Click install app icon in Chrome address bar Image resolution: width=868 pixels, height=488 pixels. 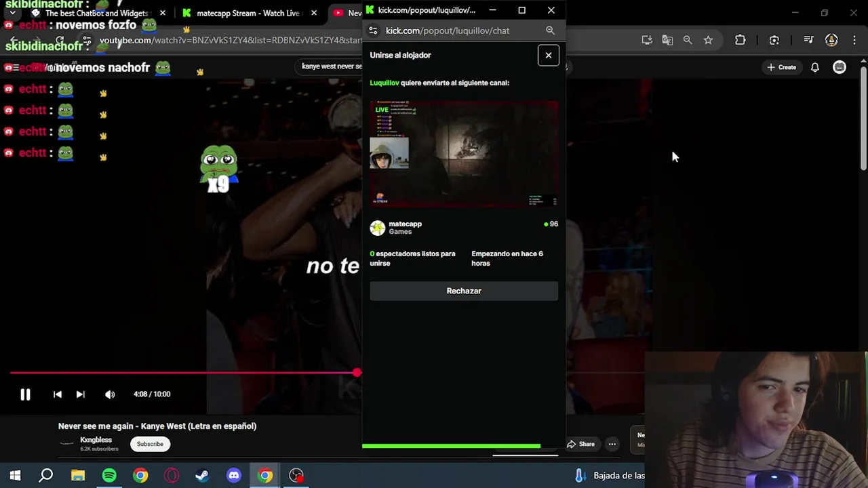647,40
